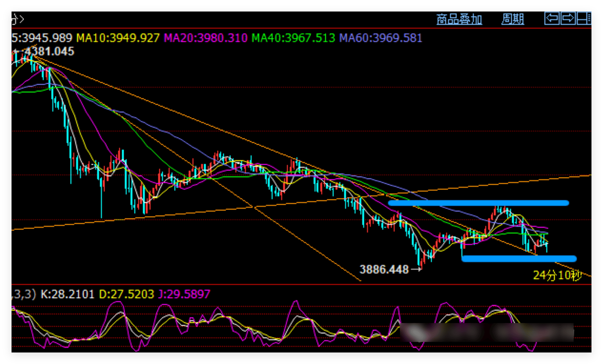Click the green MA40 value label

click(293, 38)
